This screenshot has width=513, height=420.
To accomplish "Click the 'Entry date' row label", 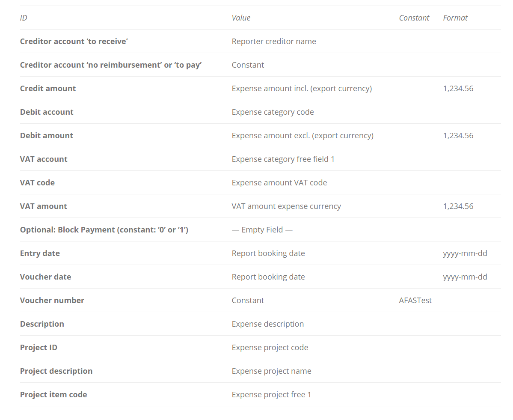I will click(40, 253).
